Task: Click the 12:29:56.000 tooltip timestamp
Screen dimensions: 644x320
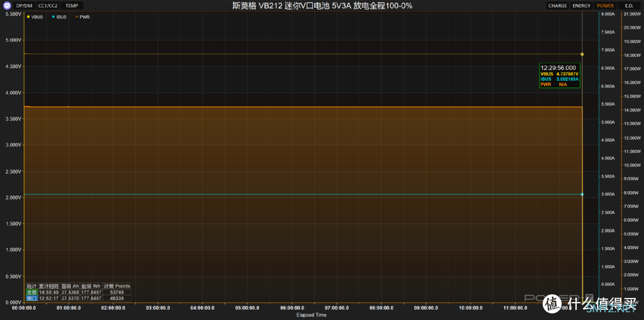Action: [x=558, y=67]
